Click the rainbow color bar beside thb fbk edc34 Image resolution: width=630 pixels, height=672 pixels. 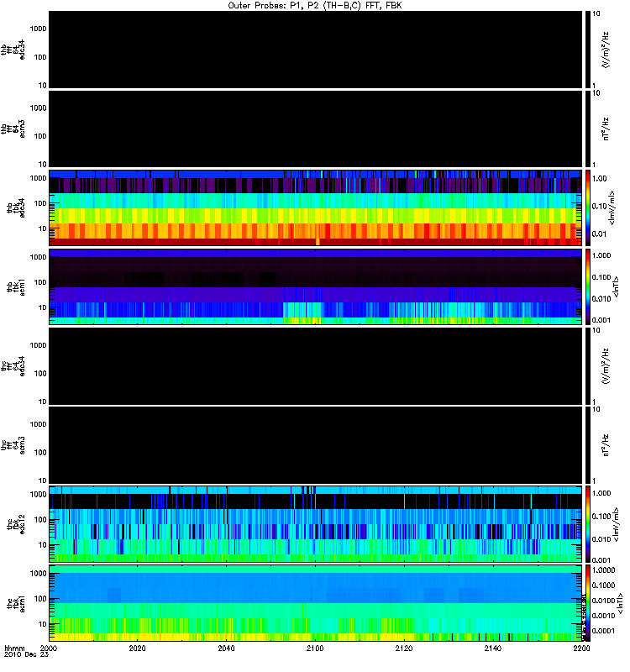[588, 207]
